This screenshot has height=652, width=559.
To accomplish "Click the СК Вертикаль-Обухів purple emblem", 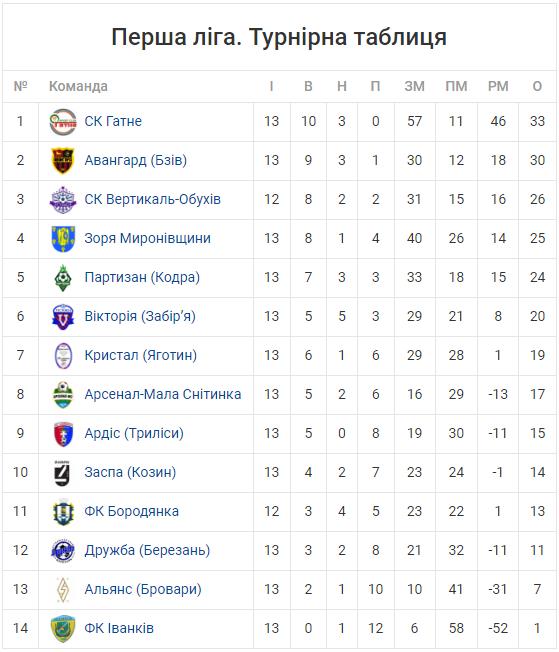I will pyautogui.click(x=63, y=200).
